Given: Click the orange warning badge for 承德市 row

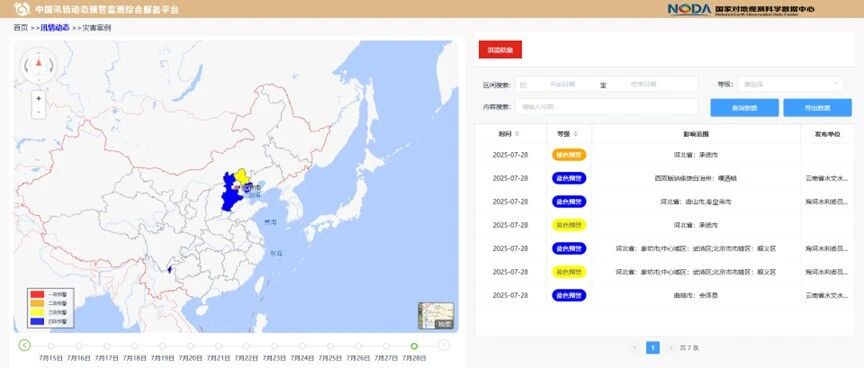Looking at the screenshot, I should pyautogui.click(x=569, y=155).
